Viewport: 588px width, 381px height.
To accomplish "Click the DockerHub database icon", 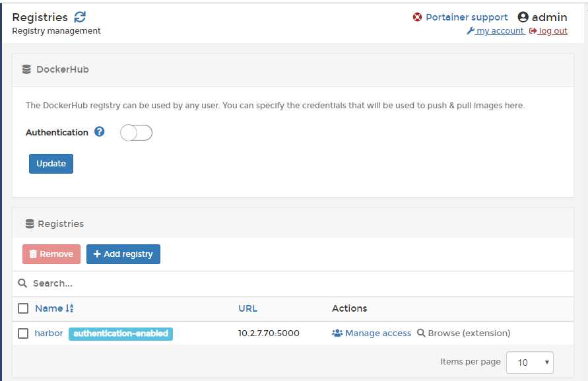I will click(x=26, y=69).
